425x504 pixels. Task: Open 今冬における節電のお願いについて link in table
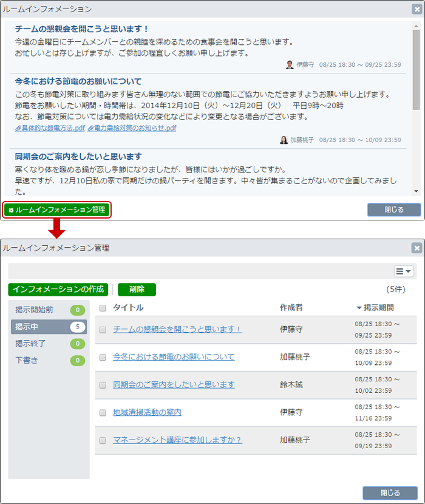pos(174,357)
